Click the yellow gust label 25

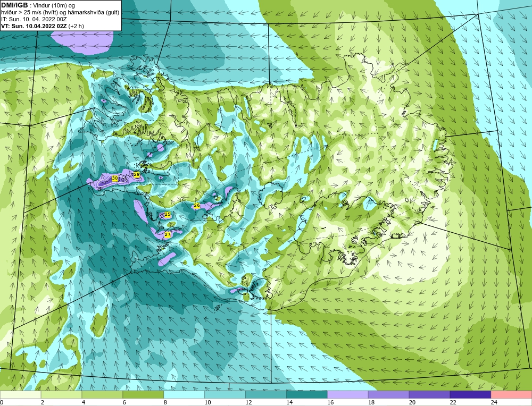(x=167, y=214)
